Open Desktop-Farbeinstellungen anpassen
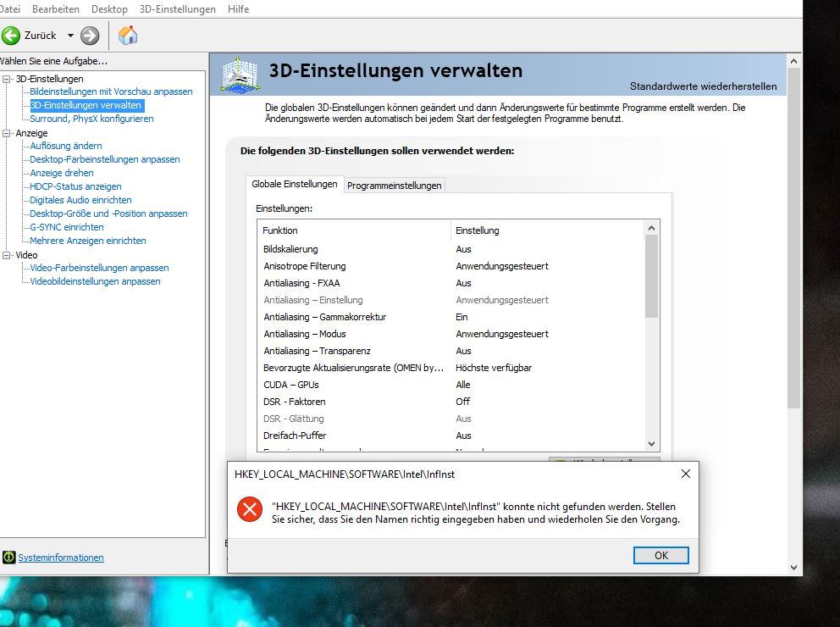 click(105, 159)
